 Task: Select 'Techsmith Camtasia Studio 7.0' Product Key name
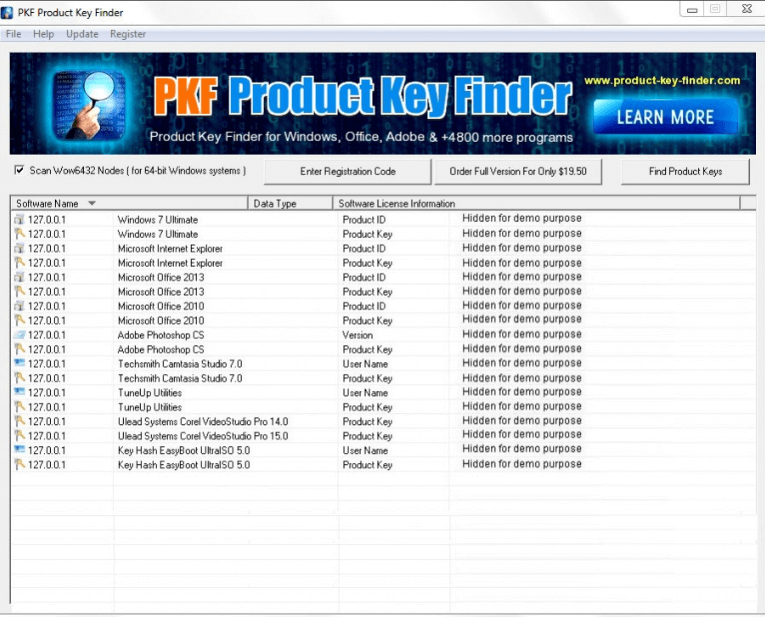click(180, 378)
